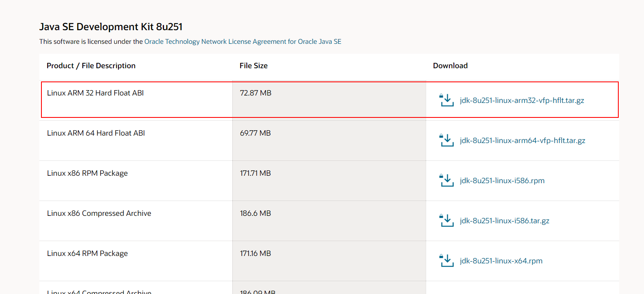644x294 pixels.
Task: Click the jdk-8u251-linux-x64.rpm filename link
Action: (501, 261)
